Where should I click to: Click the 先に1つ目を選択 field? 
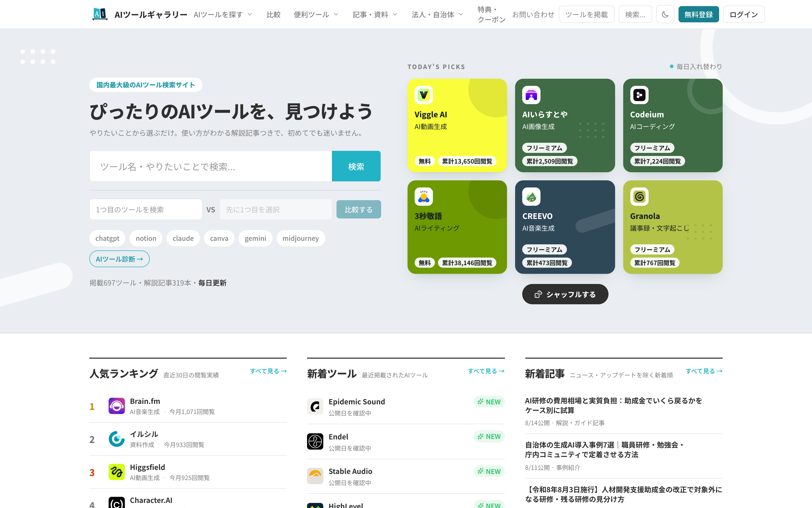pos(276,209)
